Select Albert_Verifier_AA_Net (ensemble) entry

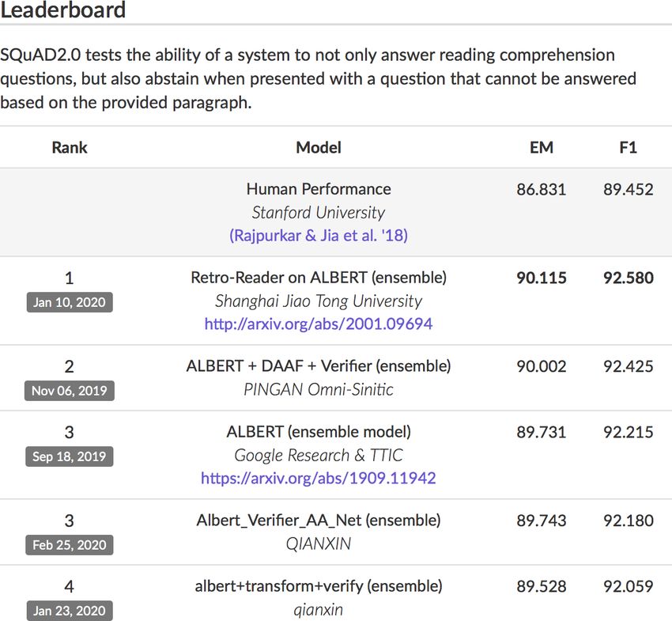319,521
